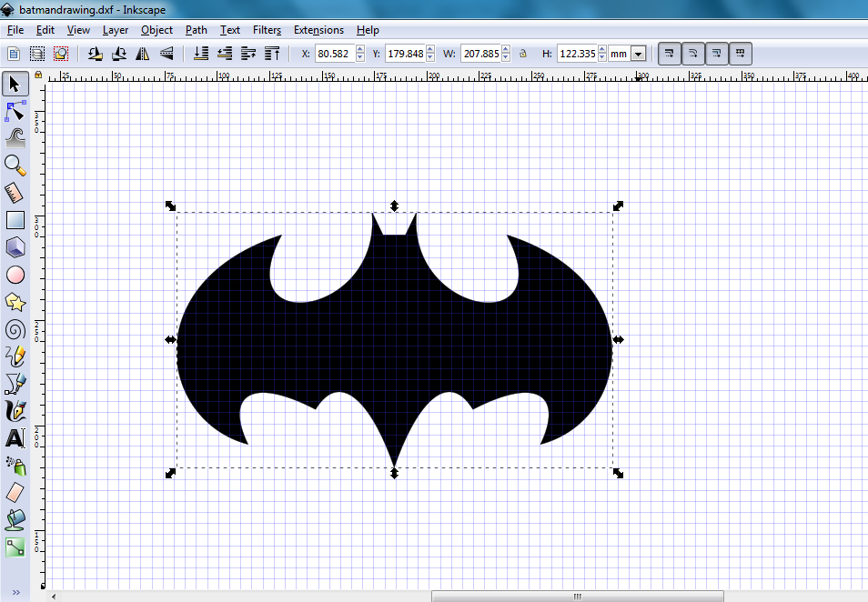The height and width of the screenshot is (602, 868).
Task: Select the Rectangle tool
Action: click(15, 220)
